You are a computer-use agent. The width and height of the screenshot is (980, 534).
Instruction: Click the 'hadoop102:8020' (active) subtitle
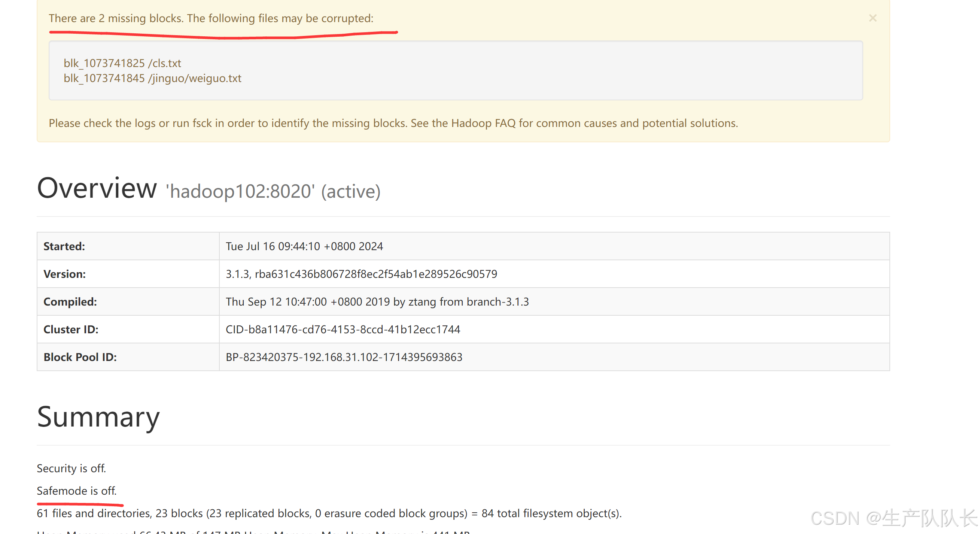point(273,191)
